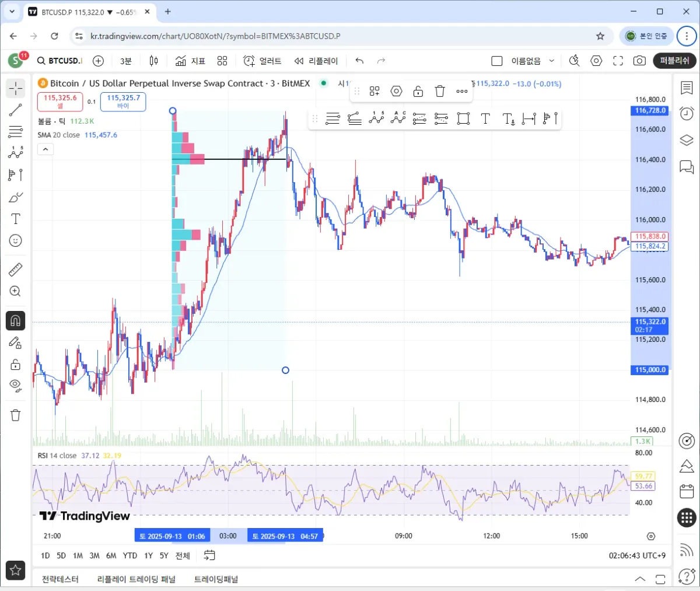This screenshot has width=700, height=591.
Task: Collapse the indicator legend chevron
Action: point(45,149)
